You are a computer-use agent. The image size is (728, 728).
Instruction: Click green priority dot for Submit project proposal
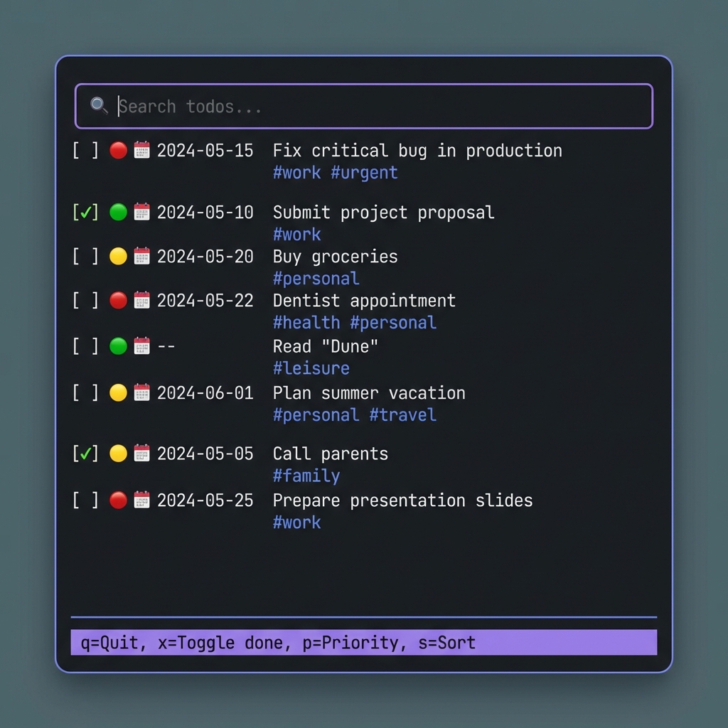click(x=119, y=212)
